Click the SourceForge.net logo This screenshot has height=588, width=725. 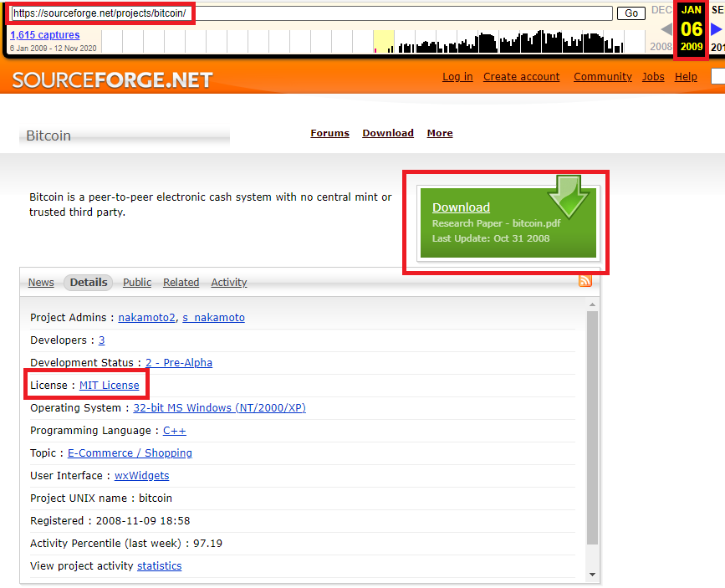click(112, 80)
